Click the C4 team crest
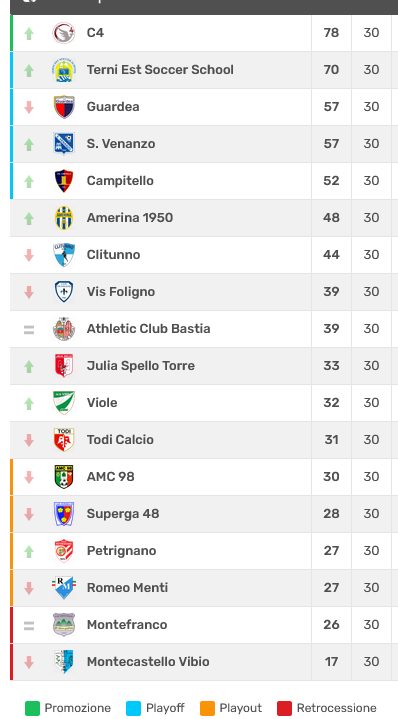The width and height of the screenshot is (398, 719). (64, 33)
